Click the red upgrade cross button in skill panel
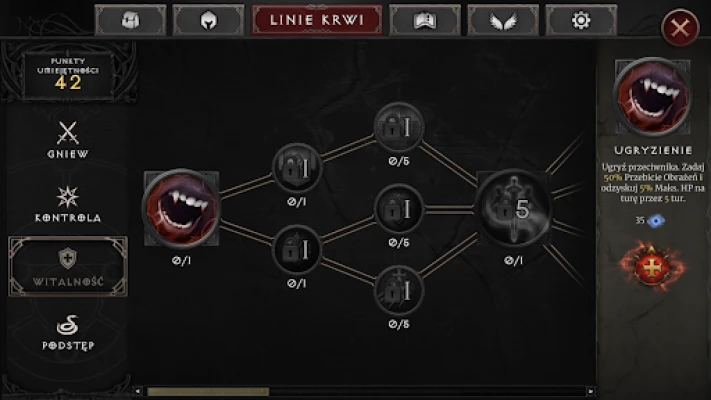 coord(652,266)
